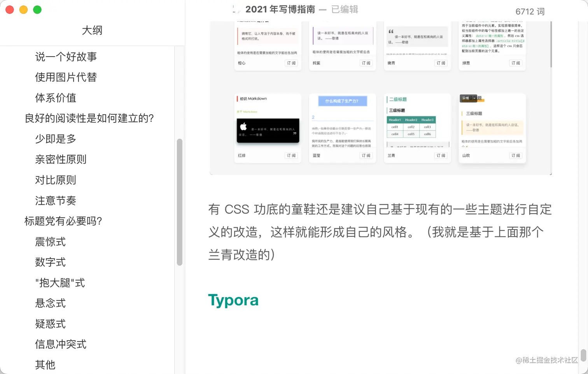The width and height of the screenshot is (588, 374).
Task: Navigate to outline item "抱大腿"式
Action: pyautogui.click(x=60, y=283)
